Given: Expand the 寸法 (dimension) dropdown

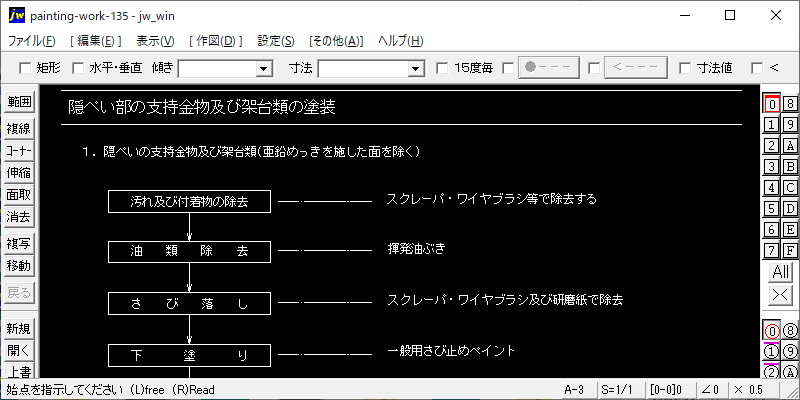Looking at the screenshot, I should pyautogui.click(x=416, y=68).
